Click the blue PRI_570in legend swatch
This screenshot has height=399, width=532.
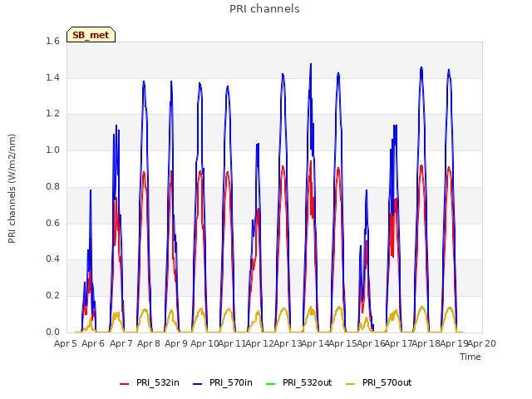click(198, 384)
